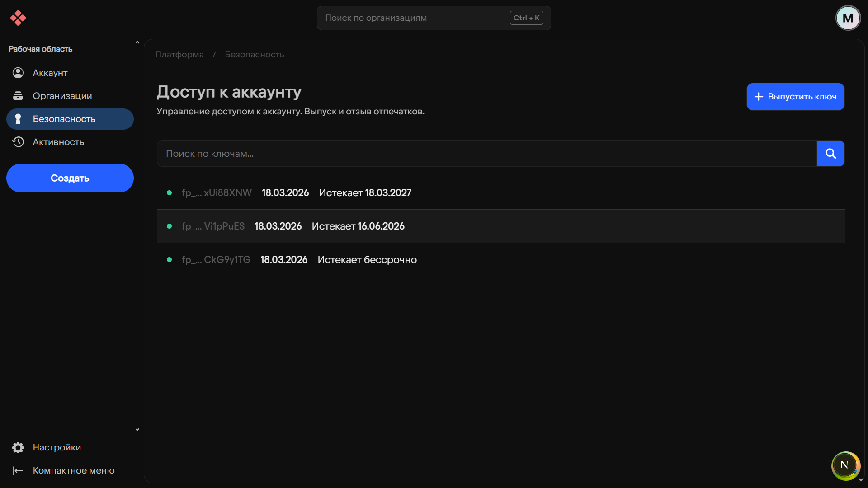
Task: Focus the Поиск по ключам field
Action: 486,154
